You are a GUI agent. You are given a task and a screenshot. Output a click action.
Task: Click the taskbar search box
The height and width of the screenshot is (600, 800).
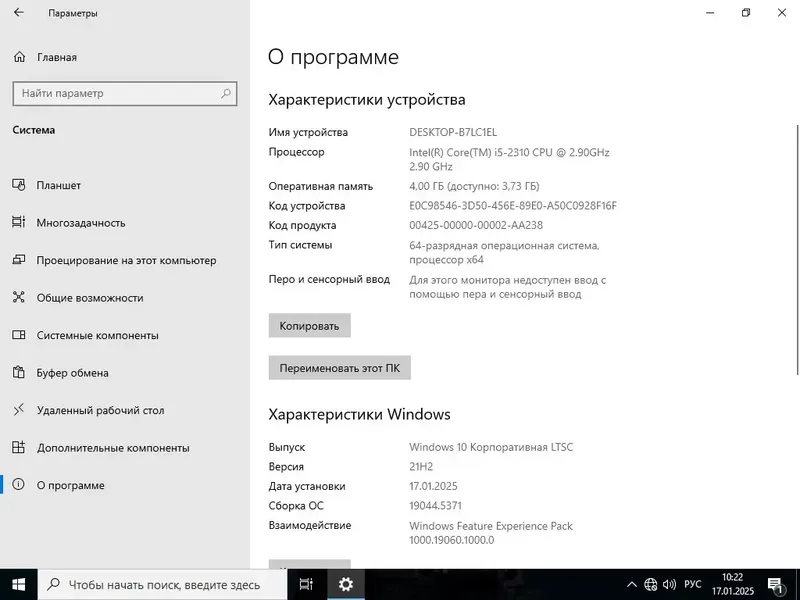(x=162, y=585)
